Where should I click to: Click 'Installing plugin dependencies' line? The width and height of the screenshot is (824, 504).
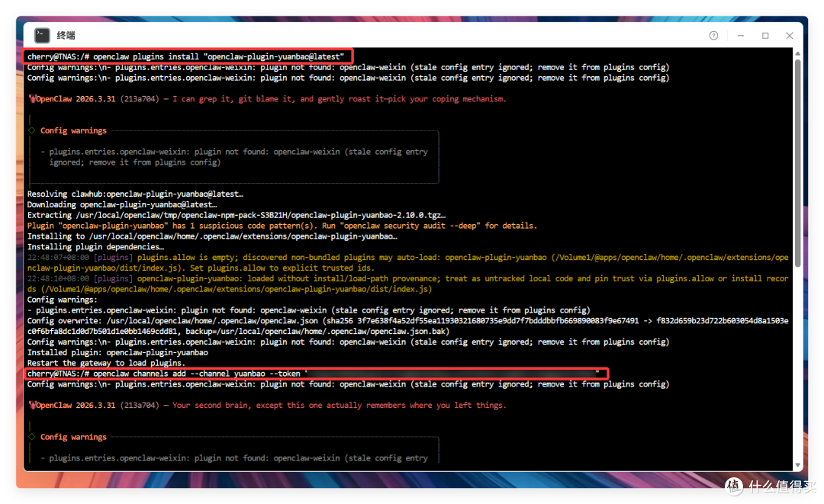click(x=95, y=246)
